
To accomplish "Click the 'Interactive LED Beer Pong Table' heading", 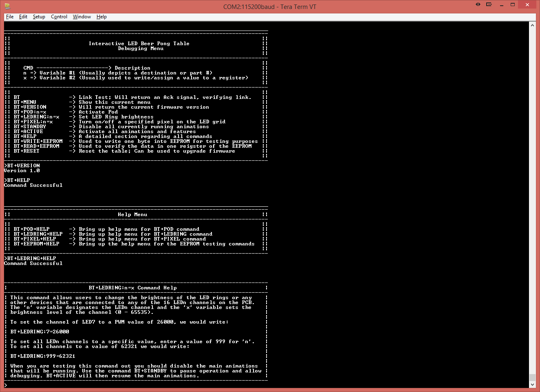I will (x=139, y=44).
